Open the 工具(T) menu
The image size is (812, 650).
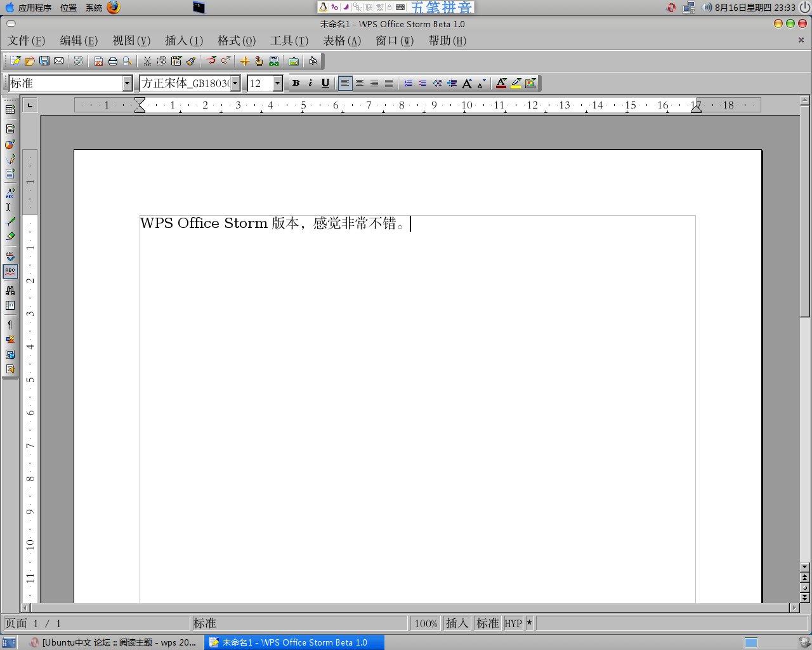(x=289, y=41)
